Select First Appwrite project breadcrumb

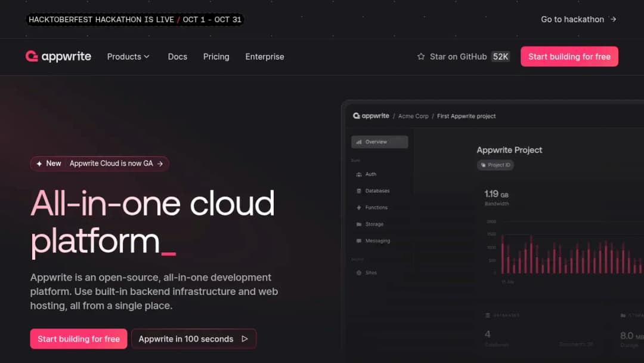[466, 116]
